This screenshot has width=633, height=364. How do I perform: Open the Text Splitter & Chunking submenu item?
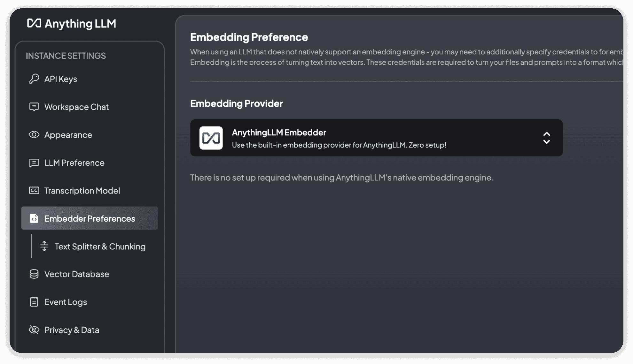(x=100, y=246)
